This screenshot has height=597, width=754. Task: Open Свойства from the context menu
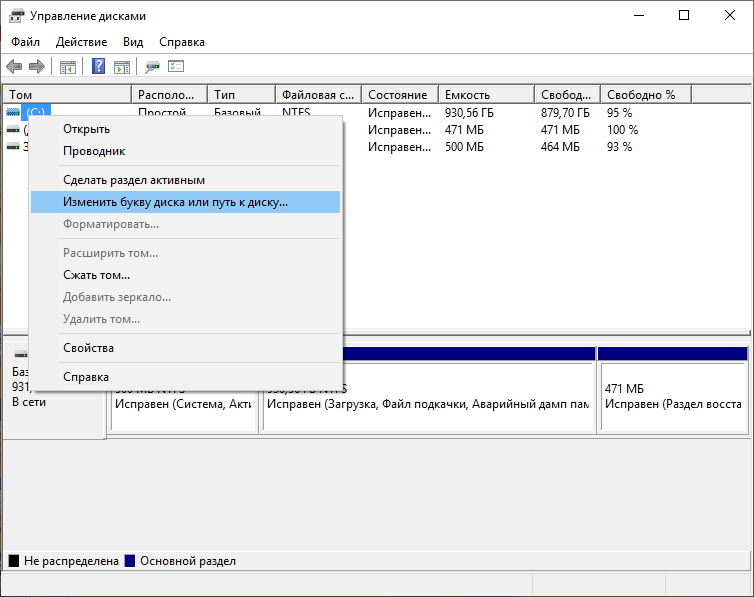pos(185,348)
